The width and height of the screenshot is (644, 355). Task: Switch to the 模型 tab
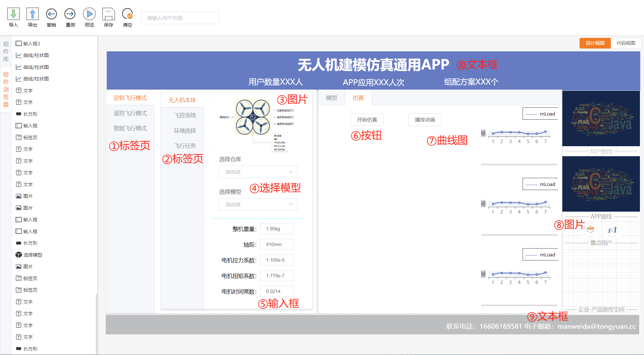(332, 98)
